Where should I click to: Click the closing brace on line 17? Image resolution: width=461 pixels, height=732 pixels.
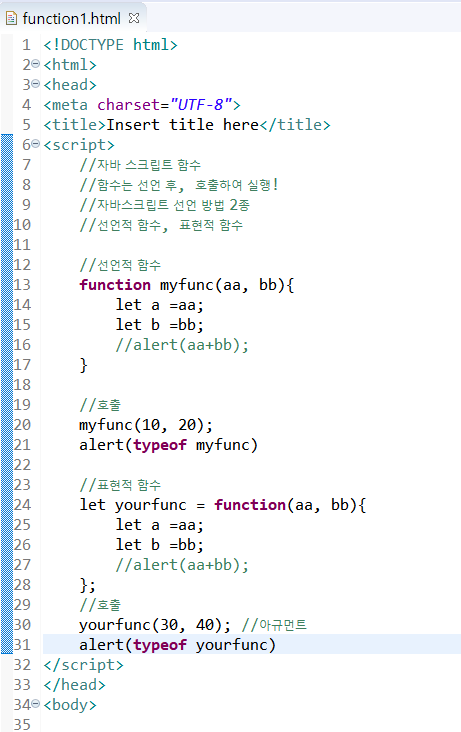84,365
